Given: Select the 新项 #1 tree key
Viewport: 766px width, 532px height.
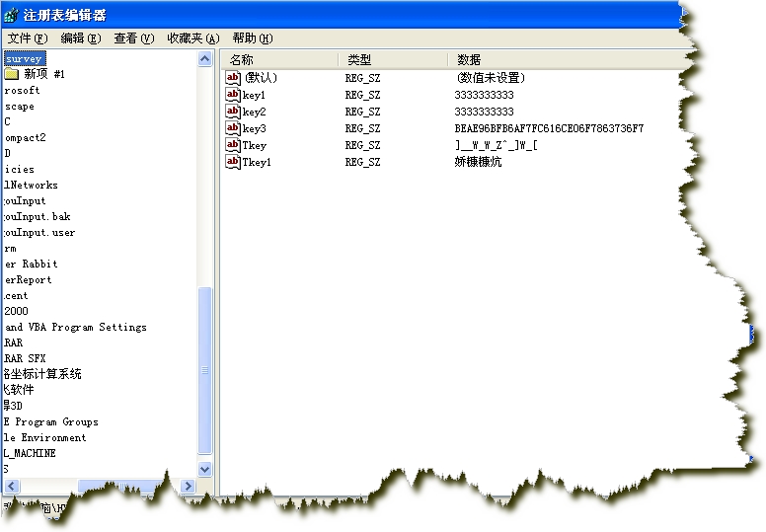Looking at the screenshot, I should pos(44,74).
